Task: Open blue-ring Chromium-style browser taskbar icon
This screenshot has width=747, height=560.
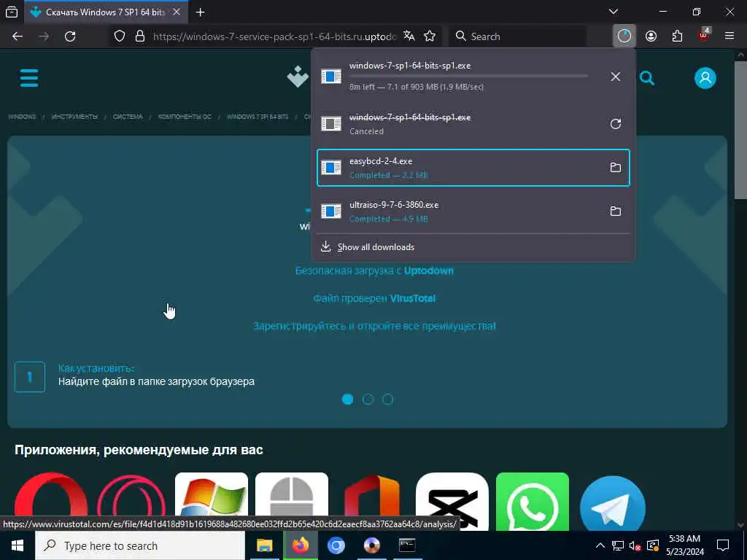Action: [x=336, y=545]
